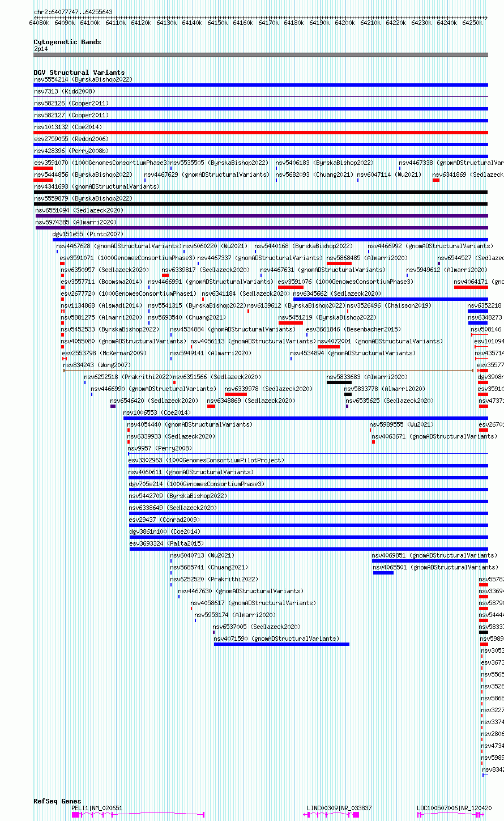Viewport: 504px width, 821px height.
Task: Select the 64200k ruler position
Action: pos(345,23)
